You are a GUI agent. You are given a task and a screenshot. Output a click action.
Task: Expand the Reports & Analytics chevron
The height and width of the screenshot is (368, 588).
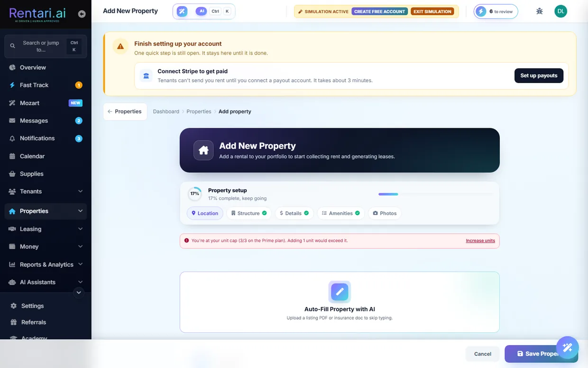coord(80,264)
